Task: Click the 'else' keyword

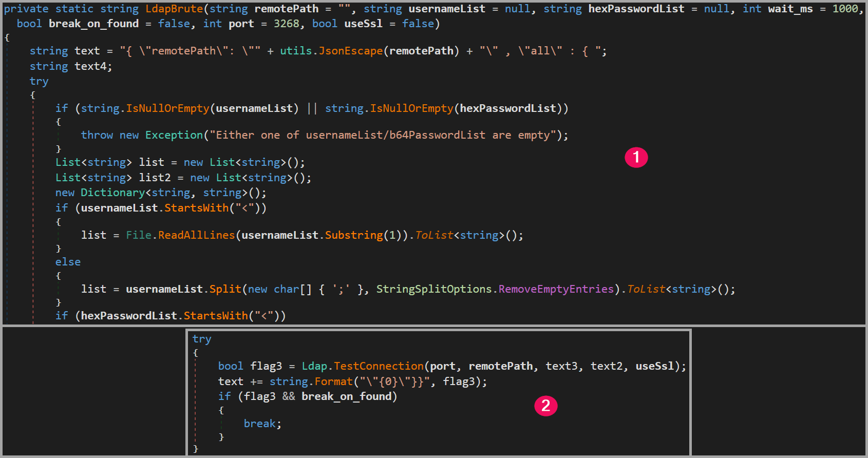Action: click(68, 262)
